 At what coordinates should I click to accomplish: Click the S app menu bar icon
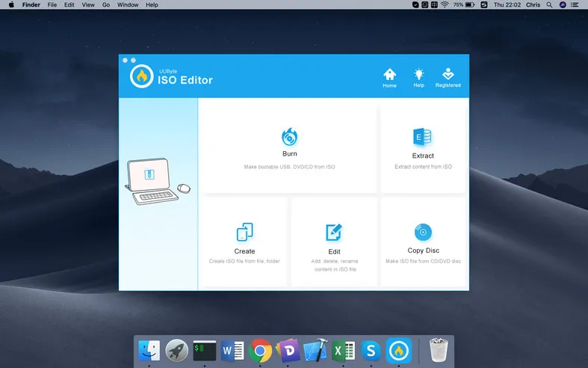(x=484, y=5)
